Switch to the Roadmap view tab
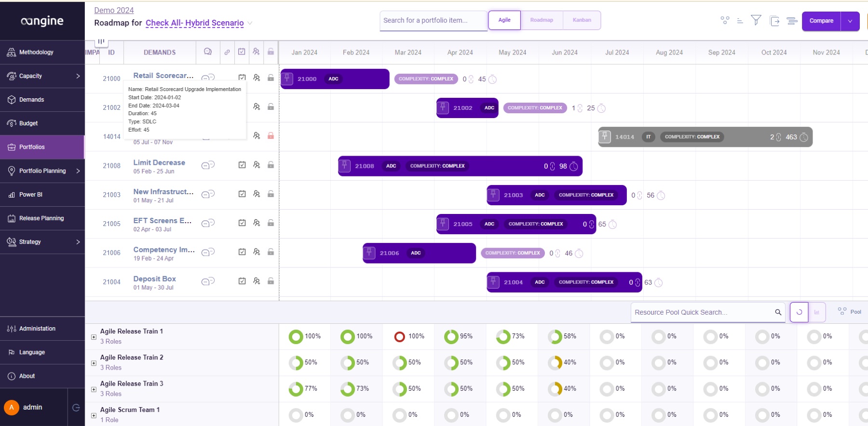The width and height of the screenshot is (868, 426). (x=542, y=20)
